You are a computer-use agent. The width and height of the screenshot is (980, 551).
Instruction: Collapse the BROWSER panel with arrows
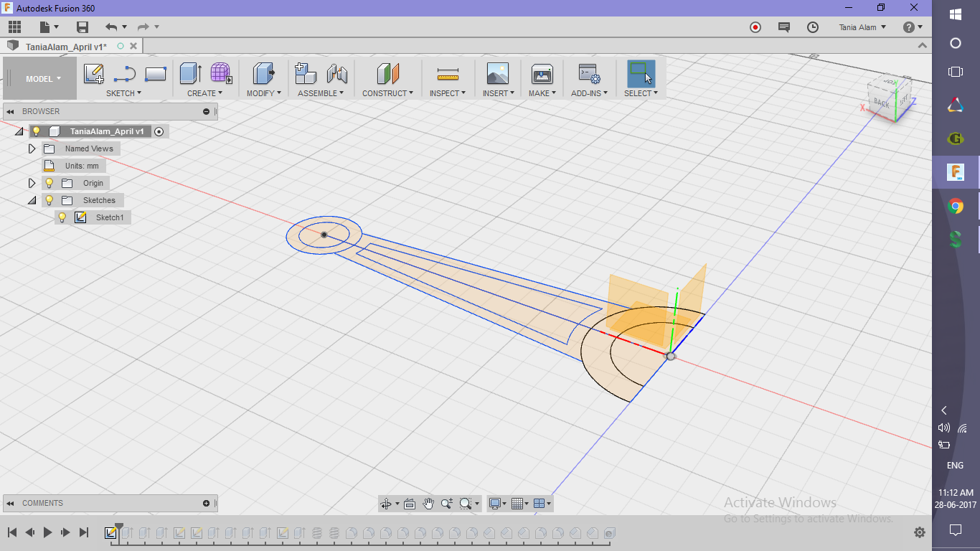[x=11, y=111]
